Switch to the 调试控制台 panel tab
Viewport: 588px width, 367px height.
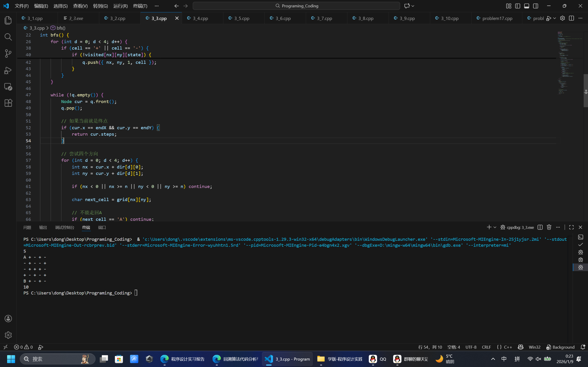(64, 227)
